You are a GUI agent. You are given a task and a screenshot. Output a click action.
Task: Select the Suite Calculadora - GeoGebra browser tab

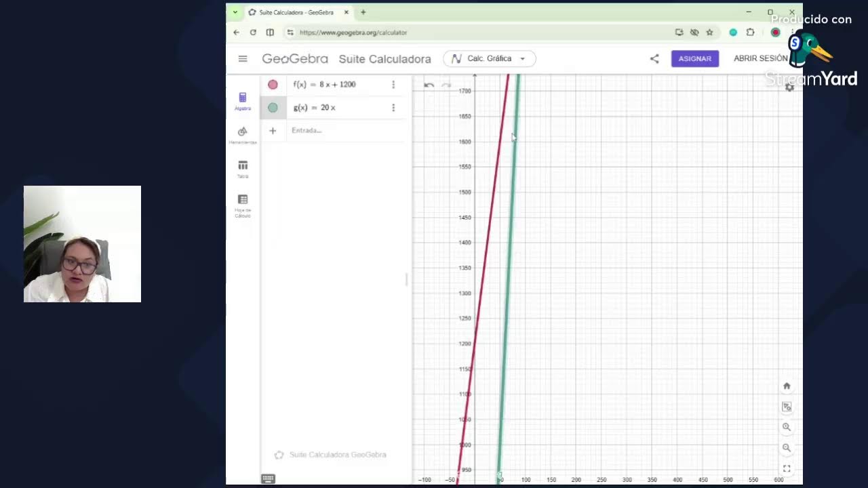click(298, 12)
